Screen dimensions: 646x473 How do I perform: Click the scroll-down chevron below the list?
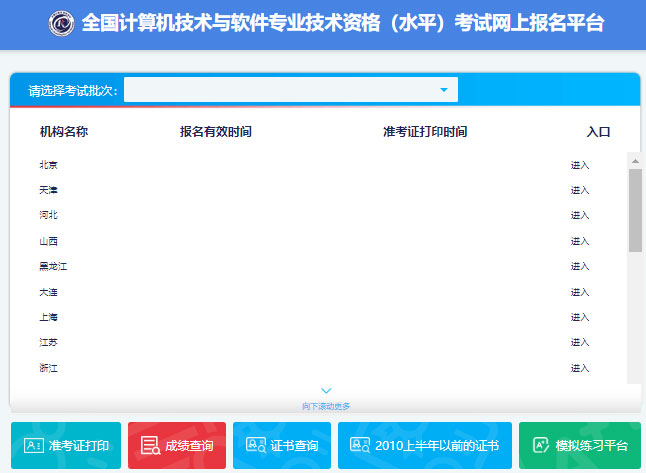coord(326,390)
